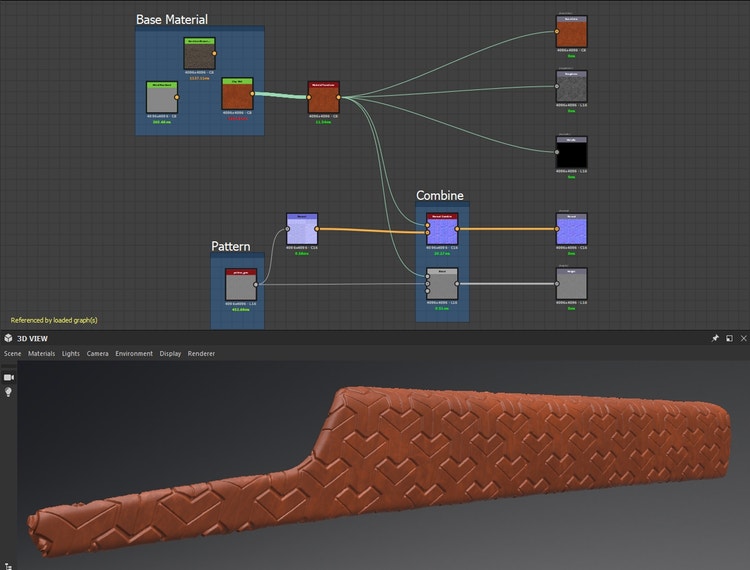
Task: Open the Display menu
Action: pos(170,353)
